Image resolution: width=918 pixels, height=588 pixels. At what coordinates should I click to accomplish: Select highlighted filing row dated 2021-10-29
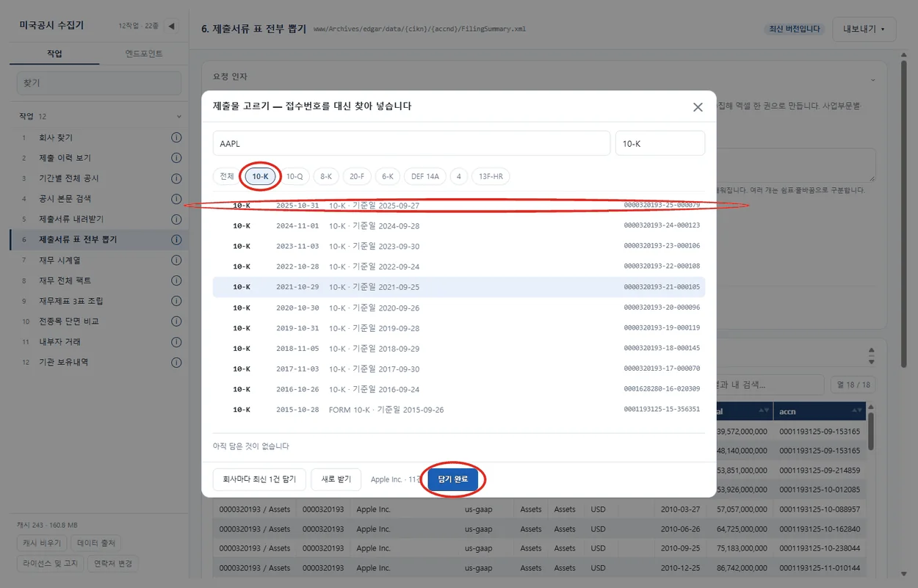point(459,287)
